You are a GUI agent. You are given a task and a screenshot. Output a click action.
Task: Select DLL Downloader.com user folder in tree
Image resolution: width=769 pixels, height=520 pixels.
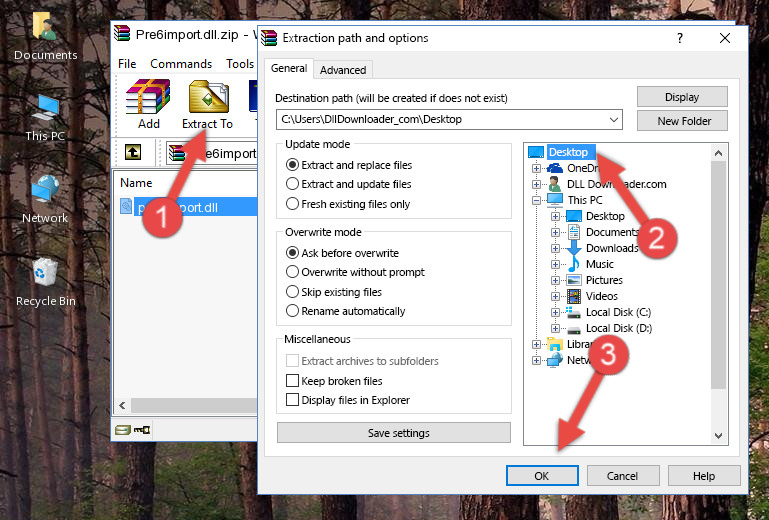point(616,184)
